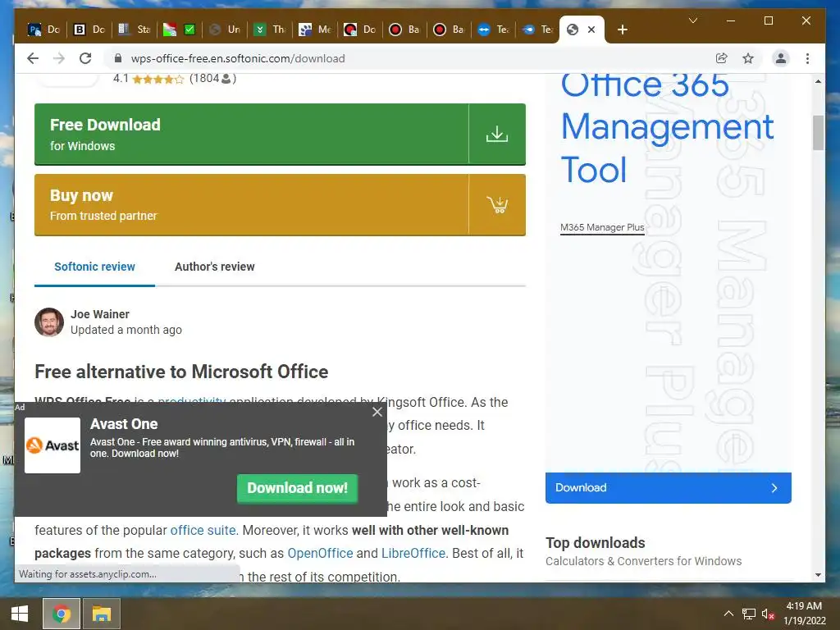Switch to the 'Th' tab with the green arrow

(269, 30)
